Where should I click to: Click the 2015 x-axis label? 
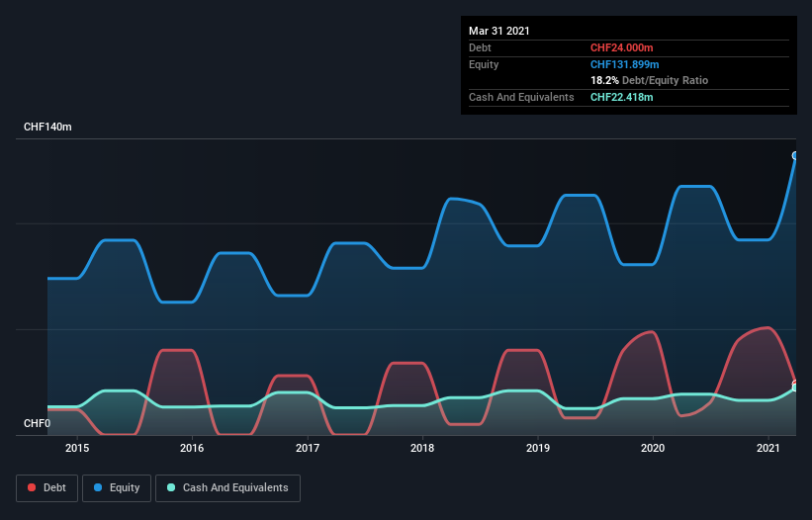[x=77, y=448]
